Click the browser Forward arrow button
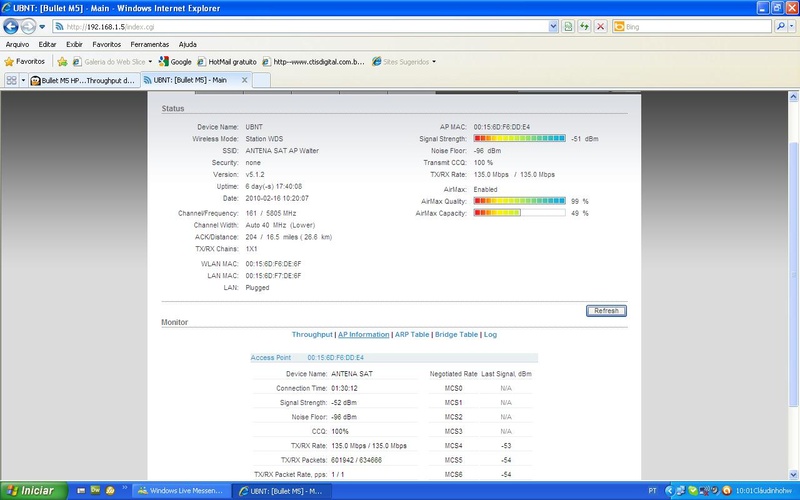The image size is (800, 500). click(x=28, y=26)
